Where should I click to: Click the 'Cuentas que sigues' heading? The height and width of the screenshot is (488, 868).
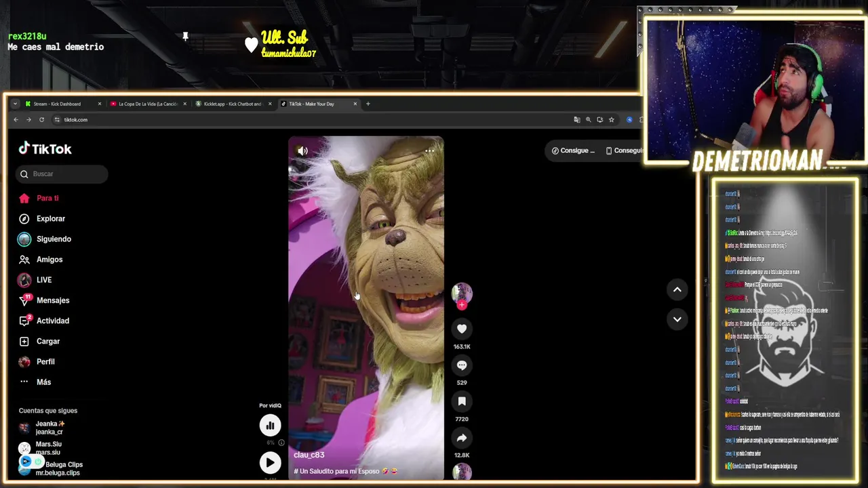tap(48, 411)
